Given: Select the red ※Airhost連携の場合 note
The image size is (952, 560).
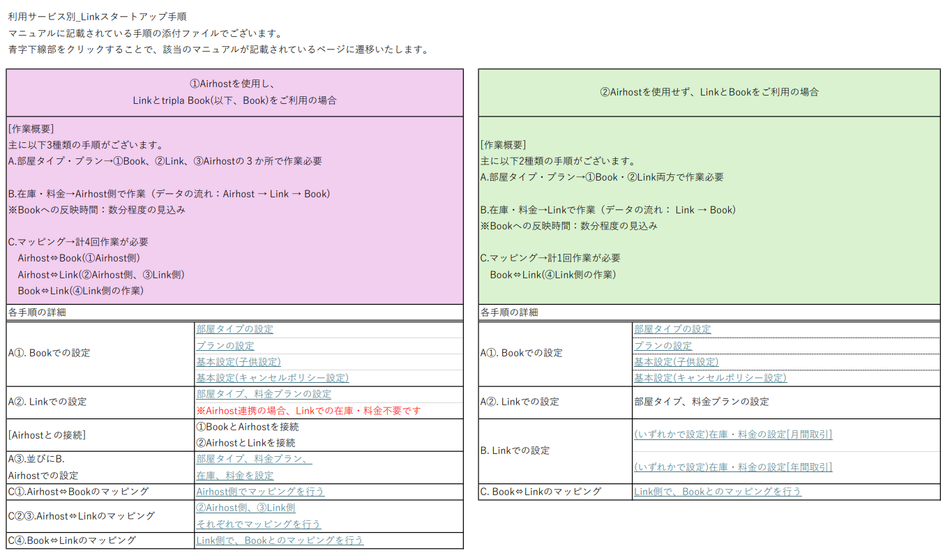Looking at the screenshot, I should tap(308, 411).
